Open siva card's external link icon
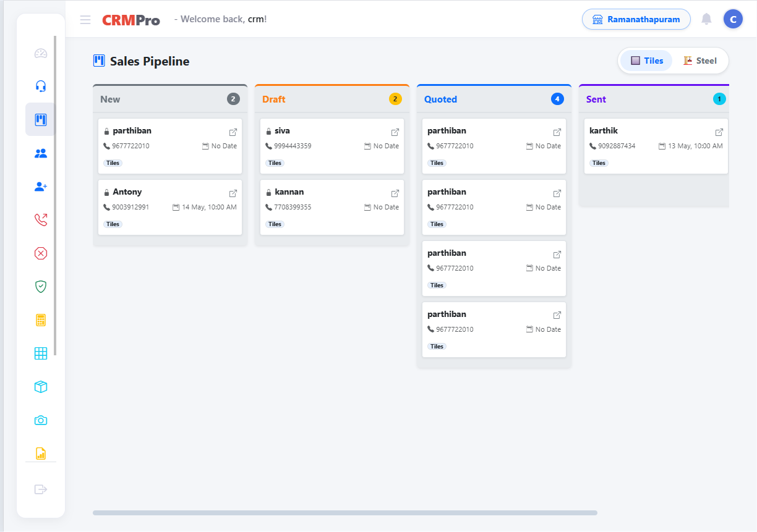Viewport: 757px width, 532px height. [395, 132]
